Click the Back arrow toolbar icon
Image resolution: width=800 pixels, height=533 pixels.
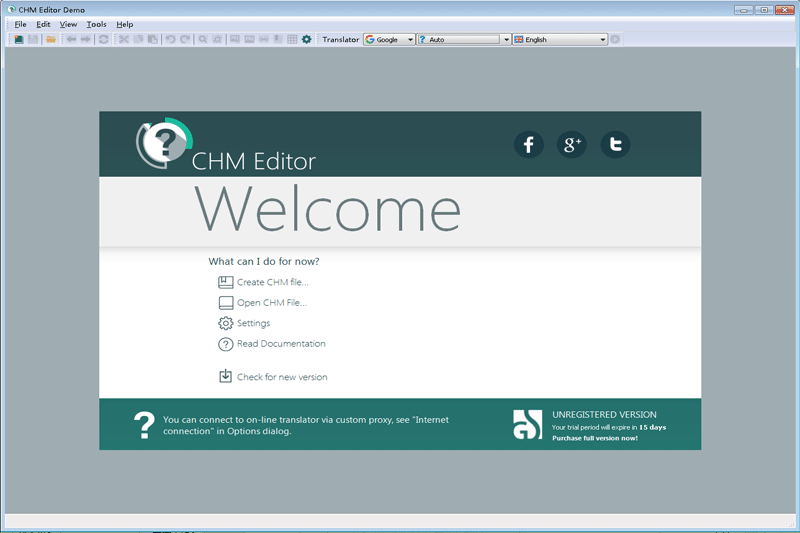[x=71, y=39]
